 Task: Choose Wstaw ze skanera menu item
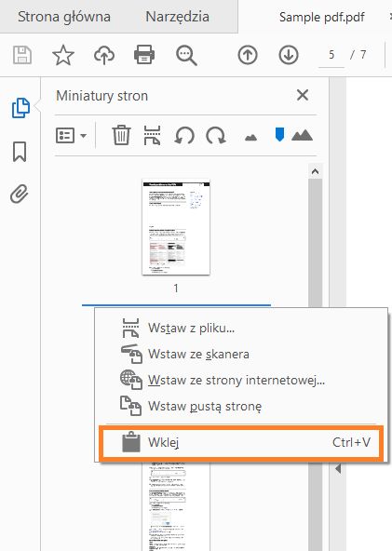[241, 355]
